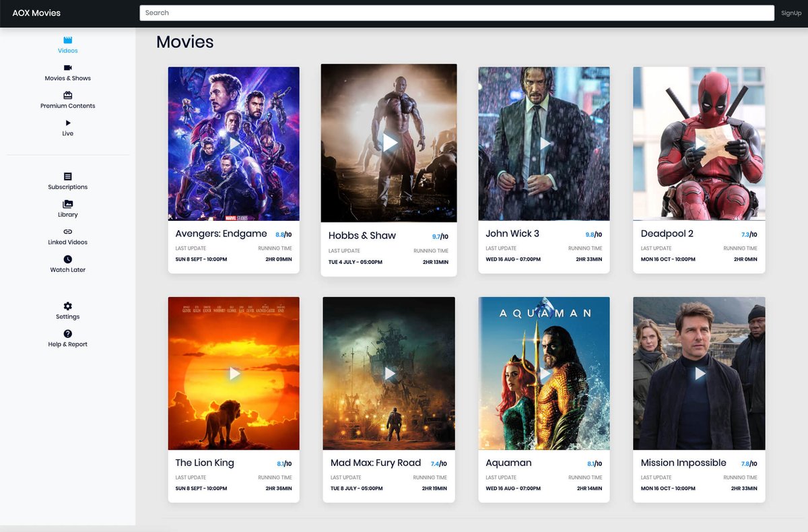Play the John Wick 3 trailer
This screenshot has height=532, width=808.
click(543, 143)
